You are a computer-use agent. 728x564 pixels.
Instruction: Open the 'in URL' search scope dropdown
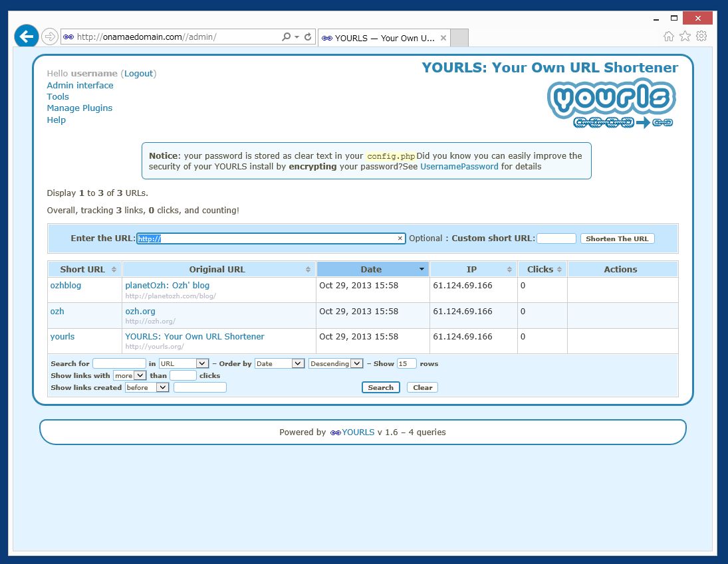tap(183, 363)
